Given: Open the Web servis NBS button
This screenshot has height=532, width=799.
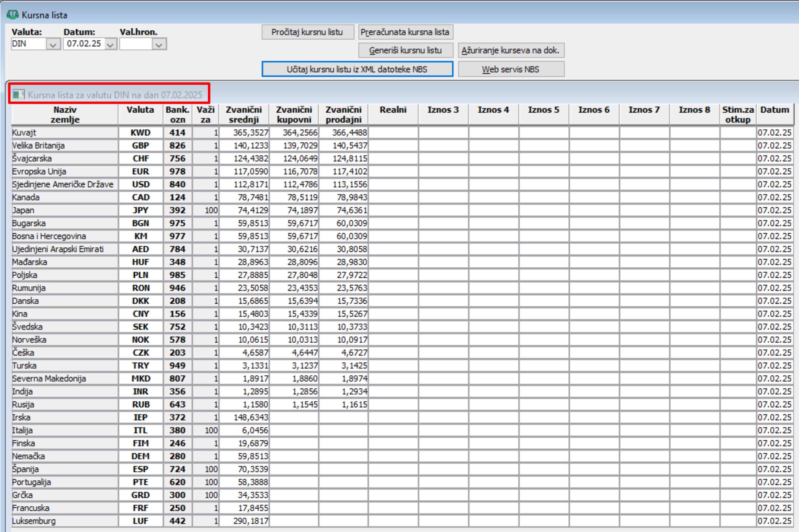Looking at the screenshot, I should pyautogui.click(x=511, y=69).
